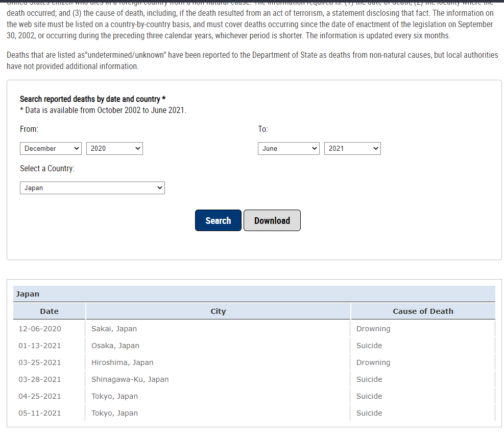Screen dimensions: 504x434
Task: Click the 'Data is available from October 2002' note
Action: coord(103,110)
